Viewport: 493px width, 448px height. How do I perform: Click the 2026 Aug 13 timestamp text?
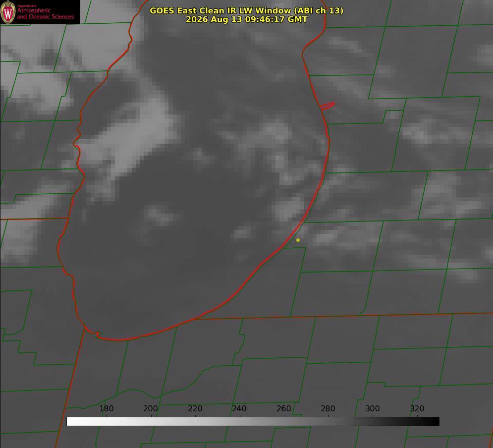(x=247, y=19)
